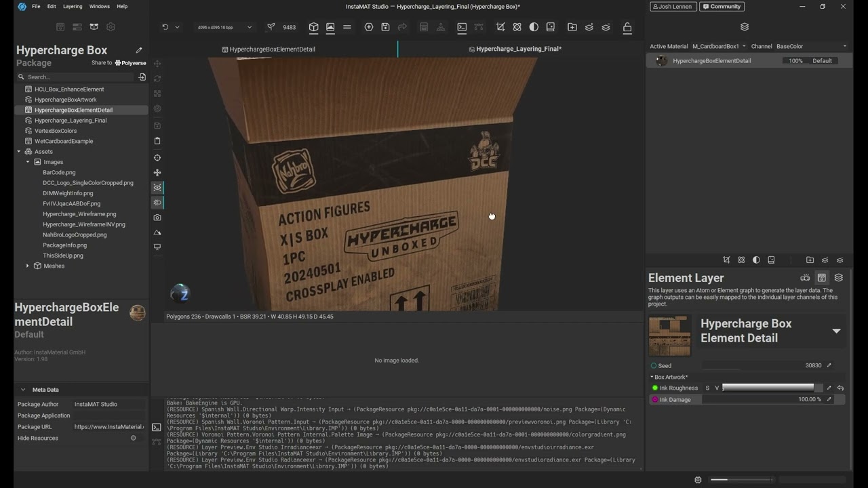Click the padlock icon in the top toolbar
This screenshot has width=868, height=488.
click(x=627, y=27)
